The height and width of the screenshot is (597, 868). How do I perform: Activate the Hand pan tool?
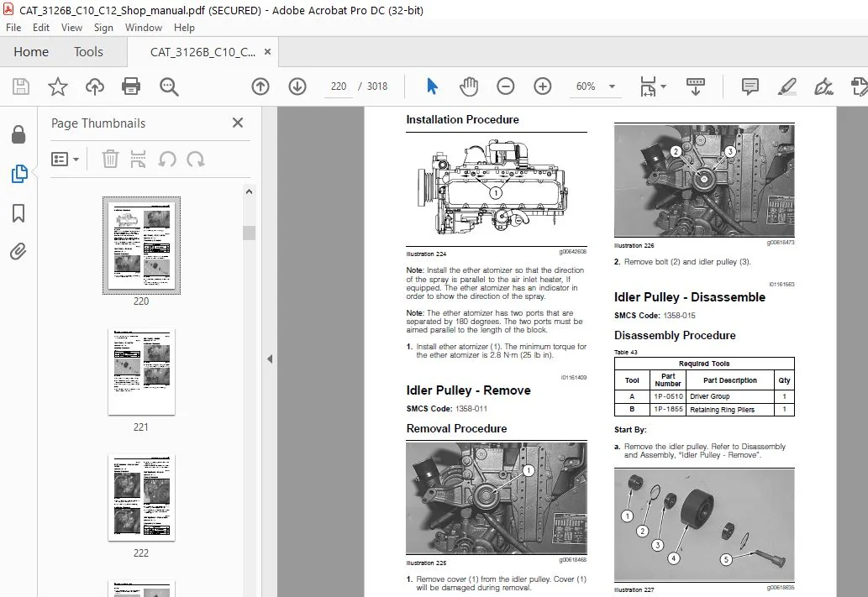click(x=469, y=86)
